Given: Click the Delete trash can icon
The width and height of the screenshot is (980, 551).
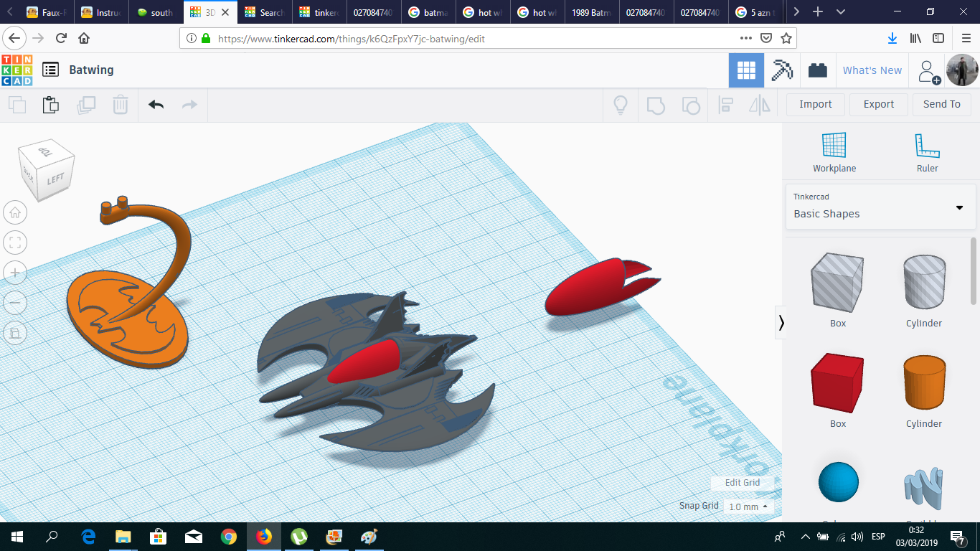Looking at the screenshot, I should point(121,105).
